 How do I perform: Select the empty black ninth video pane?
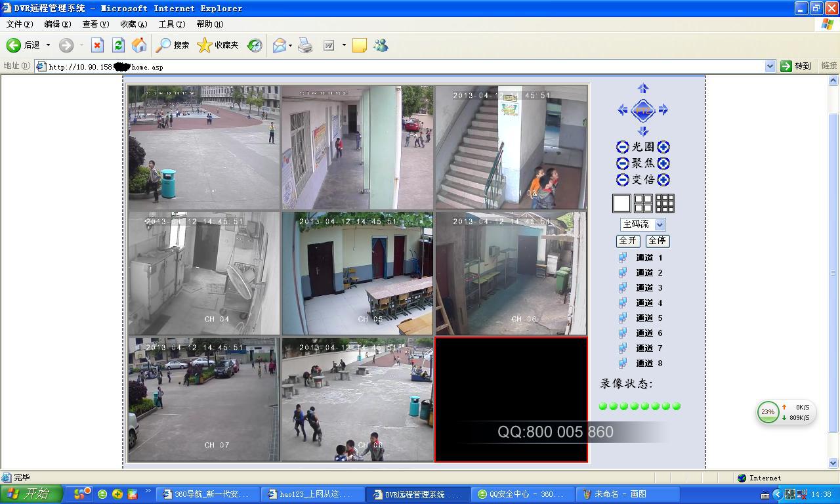point(511,400)
